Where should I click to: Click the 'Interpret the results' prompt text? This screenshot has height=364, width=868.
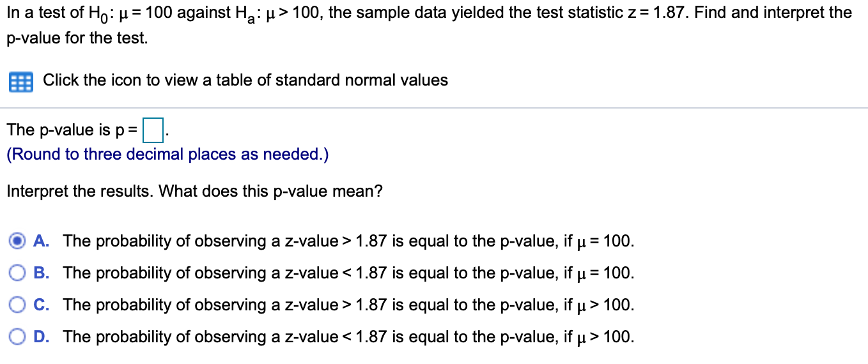[194, 192]
